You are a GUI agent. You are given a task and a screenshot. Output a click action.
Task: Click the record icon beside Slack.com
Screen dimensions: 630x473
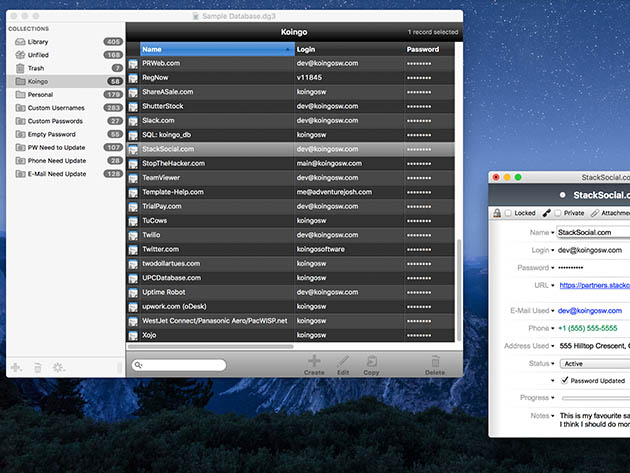point(133,121)
